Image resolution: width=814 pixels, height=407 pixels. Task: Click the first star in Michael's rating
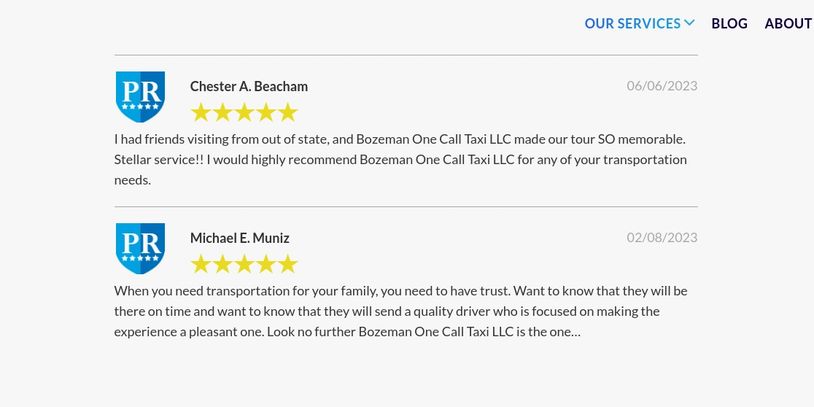pyautogui.click(x=201, y=264)
